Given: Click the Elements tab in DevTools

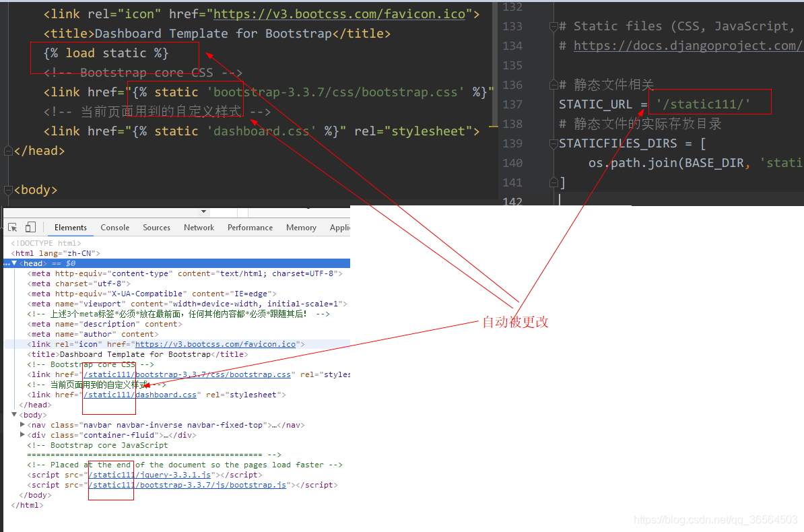Looking at the screenshot, I should (x=70, y=227).
